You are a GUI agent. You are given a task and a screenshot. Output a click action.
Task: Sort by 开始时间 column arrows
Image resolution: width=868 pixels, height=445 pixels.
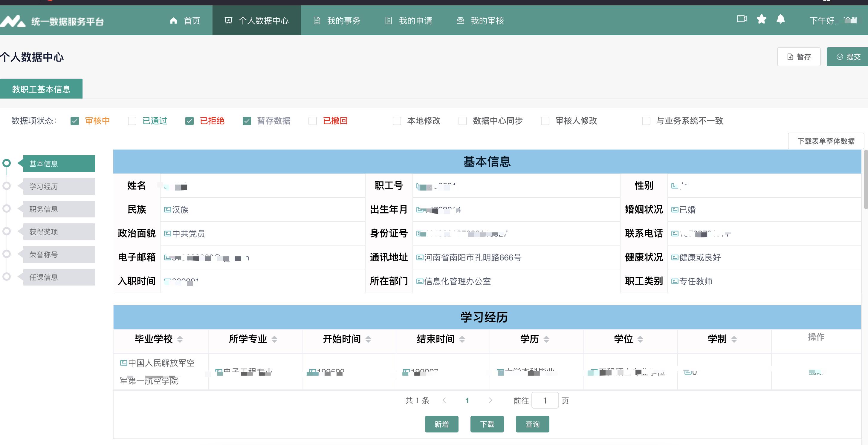368,339
